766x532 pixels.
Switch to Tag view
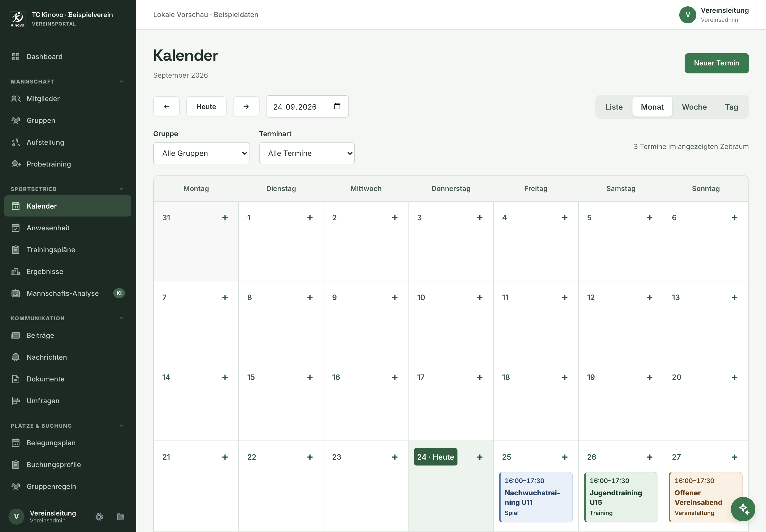point(731,107)
